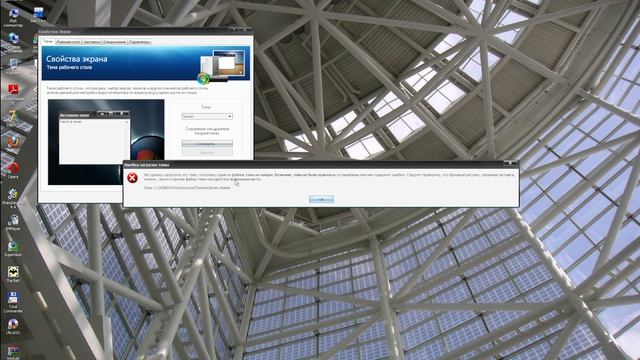Screen dimensions: 640x360
Task: Open the green shield desktop icon above The Bat!
Action: tap(13, 248)
